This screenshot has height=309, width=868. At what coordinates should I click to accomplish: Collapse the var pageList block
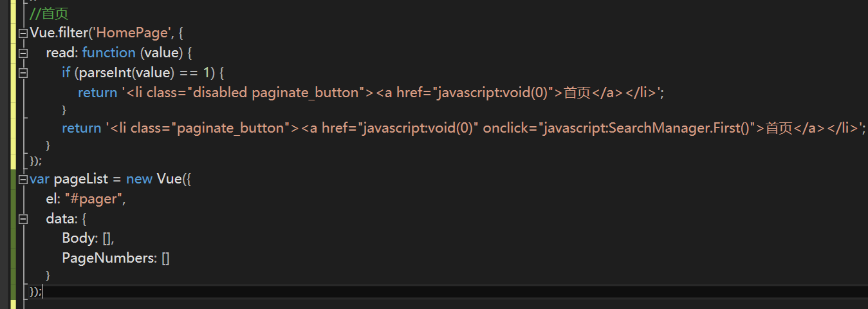click(x=24, y=179)
